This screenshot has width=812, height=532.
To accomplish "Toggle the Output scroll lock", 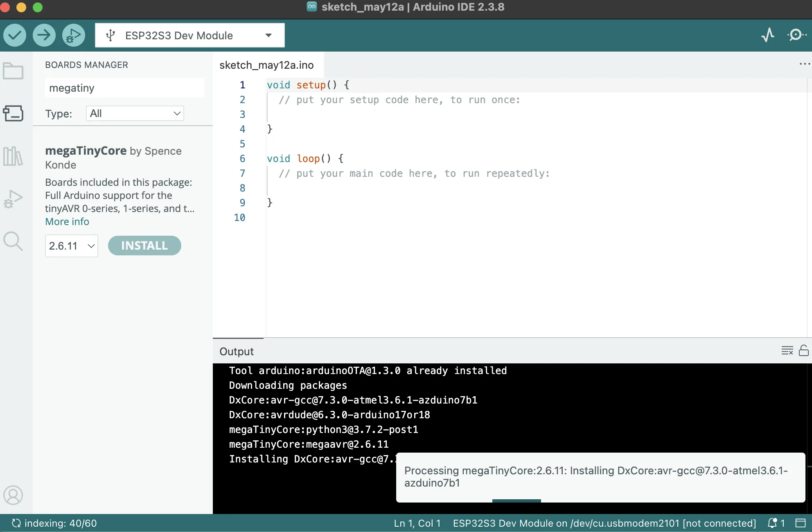I will pos(804,351).
